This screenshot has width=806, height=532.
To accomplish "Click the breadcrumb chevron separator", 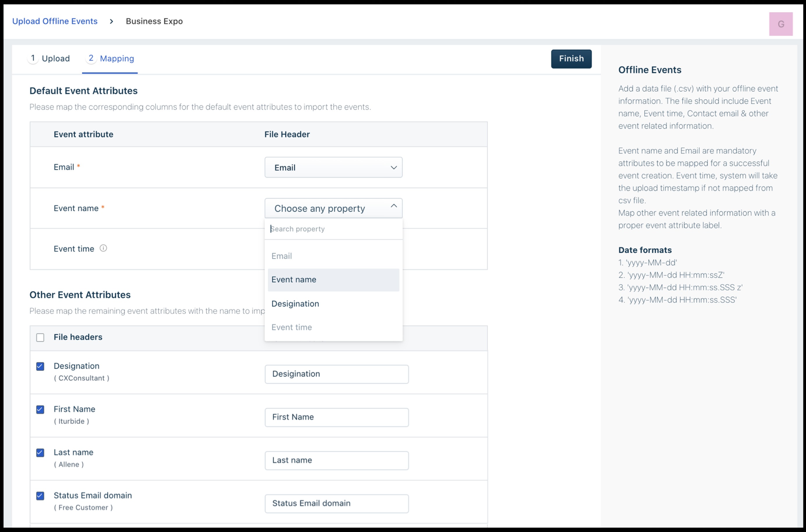I will point(111,22).
